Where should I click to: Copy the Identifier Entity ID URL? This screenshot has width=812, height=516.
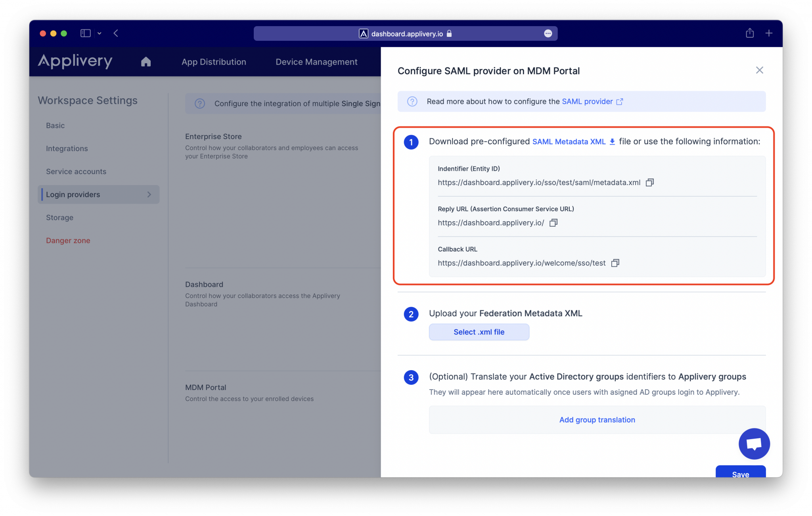[x=650, y=182]
